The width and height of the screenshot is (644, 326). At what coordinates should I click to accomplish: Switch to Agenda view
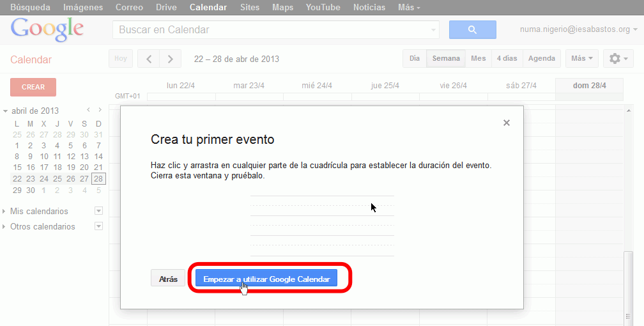541,58
